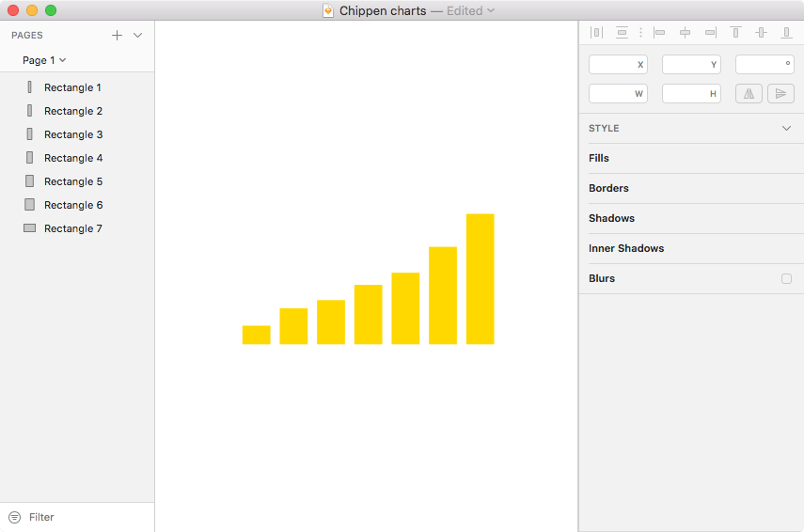Image resolution: width=804 pixels, height=532 pixels.
Task: Open the document title Edited dropdown
Action: tap(470, 10)
